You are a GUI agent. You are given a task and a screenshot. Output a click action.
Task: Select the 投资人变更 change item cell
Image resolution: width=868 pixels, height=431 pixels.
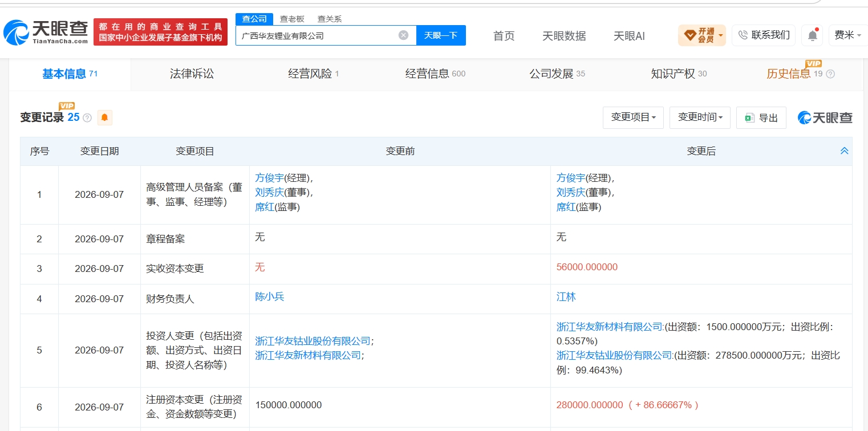click(x=195, y=350)
